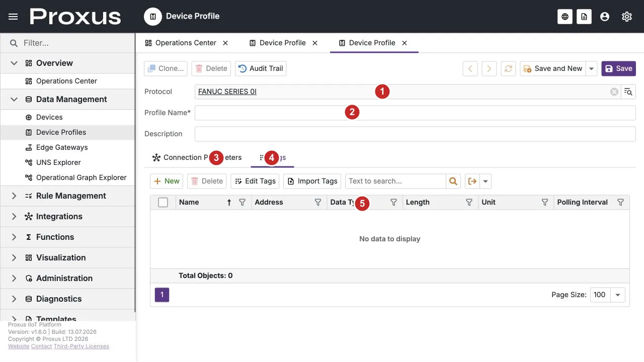Viewport: 644px width, 362px height.
Task: Click the next record arrow button
Action: coord(489,68)
